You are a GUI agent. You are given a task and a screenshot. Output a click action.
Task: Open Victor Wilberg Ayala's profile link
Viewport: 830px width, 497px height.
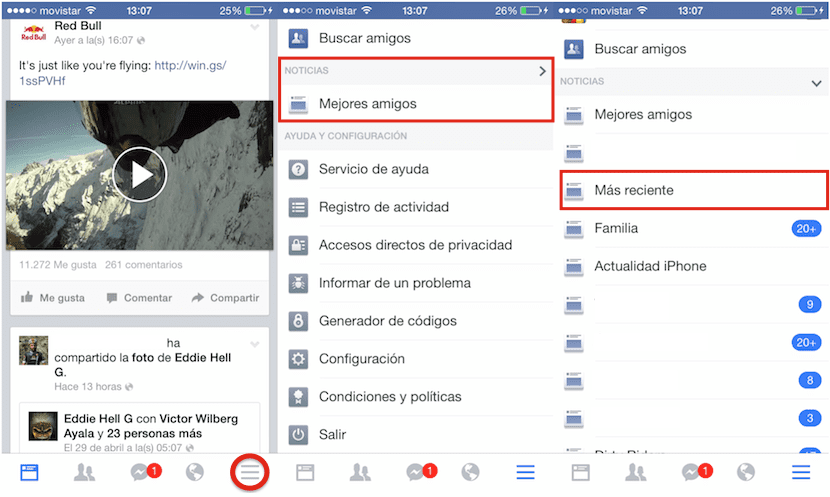click(151, 426)
